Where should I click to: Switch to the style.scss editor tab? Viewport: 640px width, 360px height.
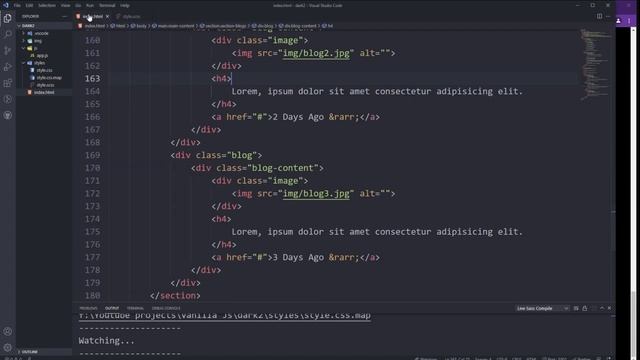pos(131,16)
